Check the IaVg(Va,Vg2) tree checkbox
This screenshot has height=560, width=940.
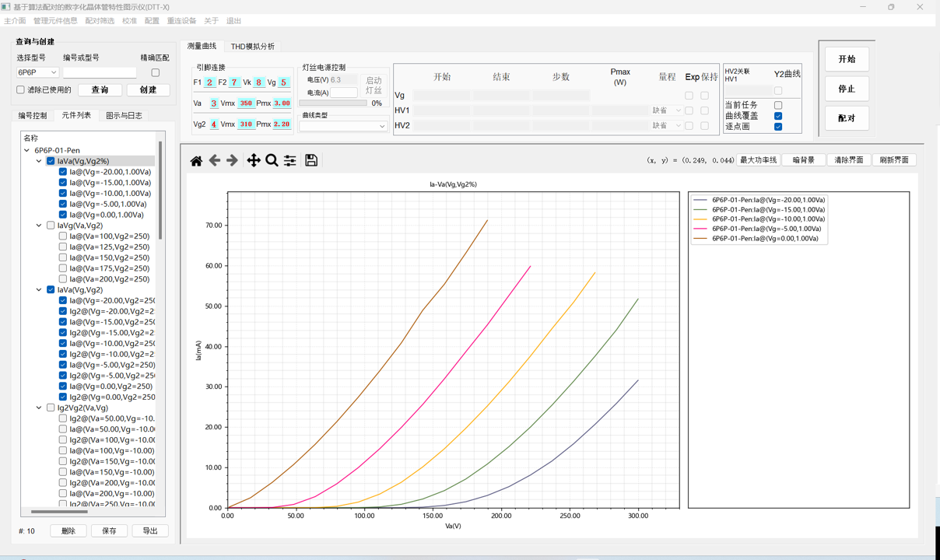click(x=51, y=226)
